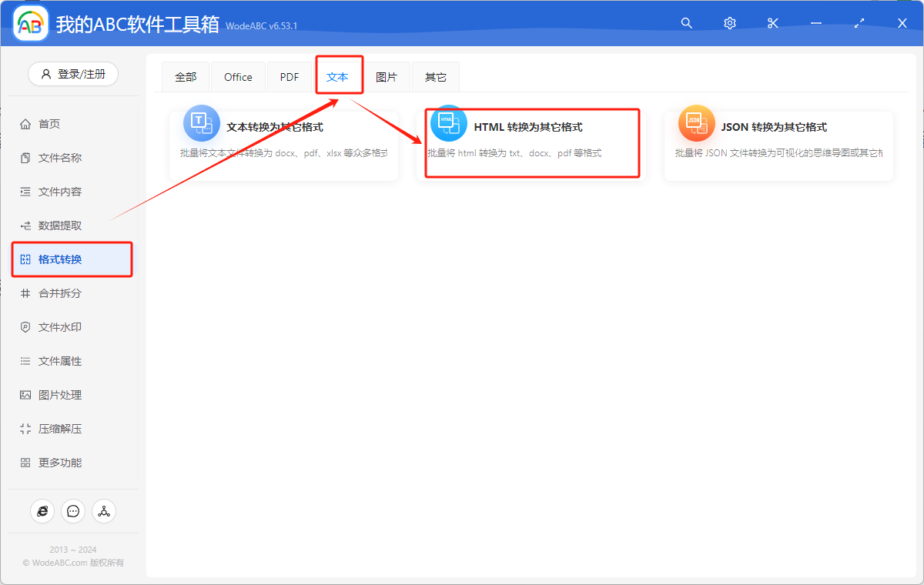
Task: Click the scissors screenshot icon in title bar
Action: tap(772, 23)
